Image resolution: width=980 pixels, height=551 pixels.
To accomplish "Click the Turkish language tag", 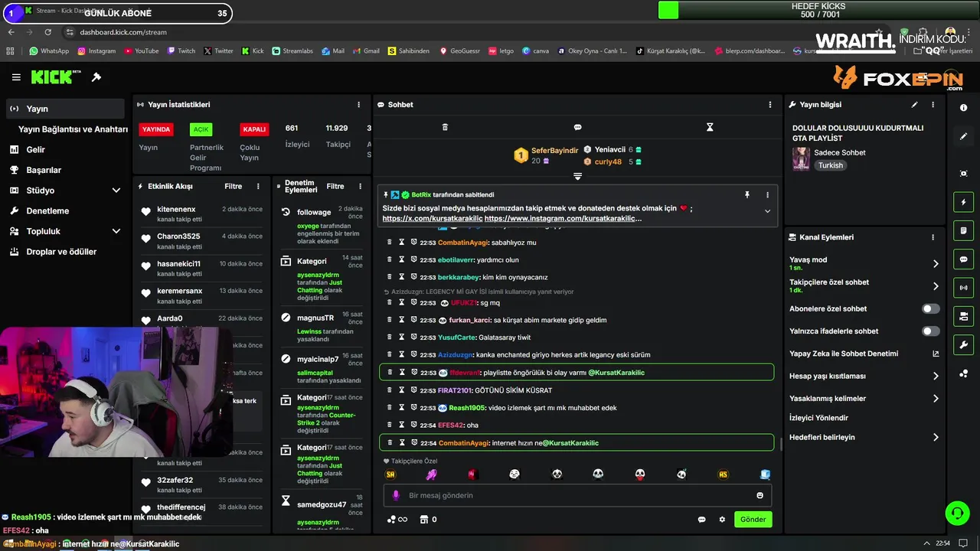I will coord(830,165).
